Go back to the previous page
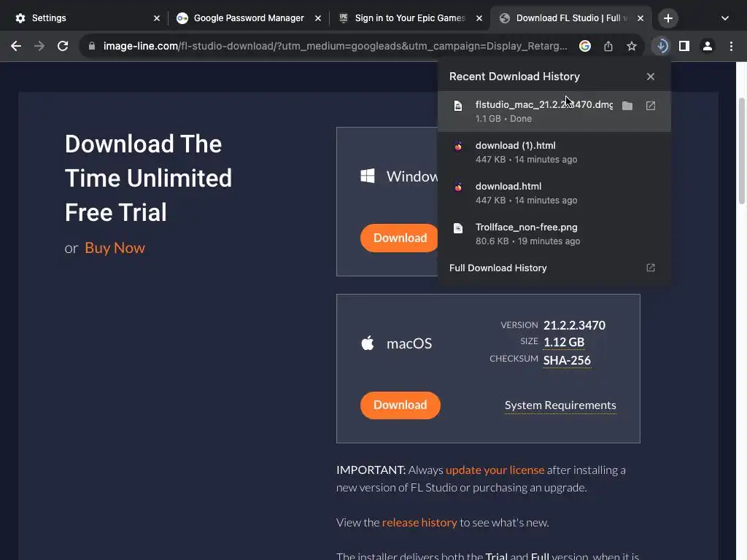Image resolution: width=747 pixels, height=560 pixels. pos(16,46)
